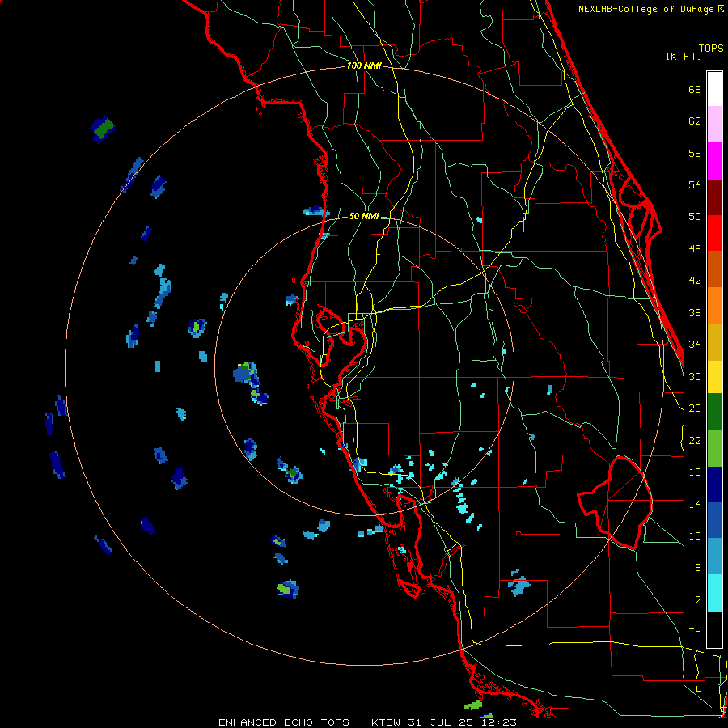Click the legend value 50
Screen dimensions: 728x728
pyautogui.click(x=695, y=217)
